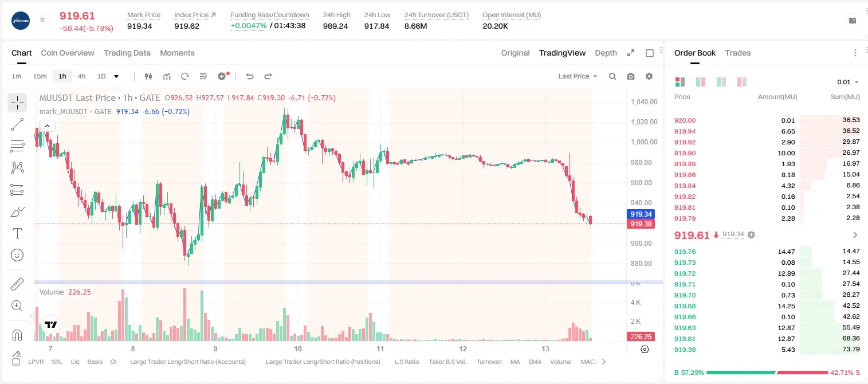
Task: Open the candlestick chart type icon
Action: tap(149, 76)
